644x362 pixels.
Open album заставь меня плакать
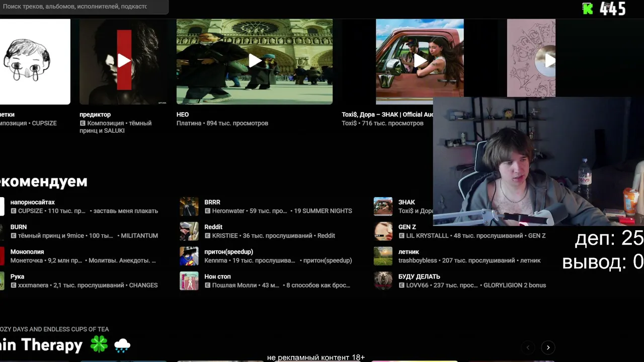(126, 211)
